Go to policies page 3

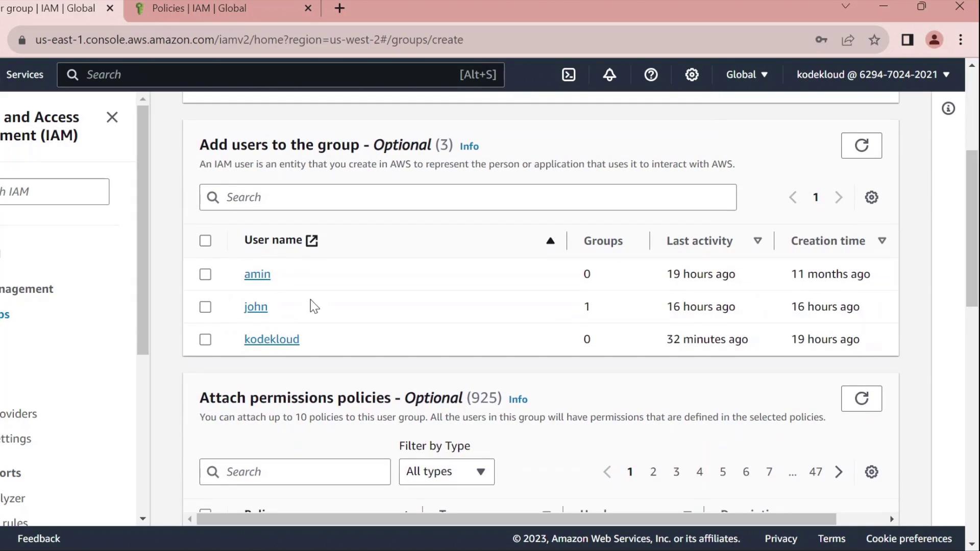(x=676, y=472)
